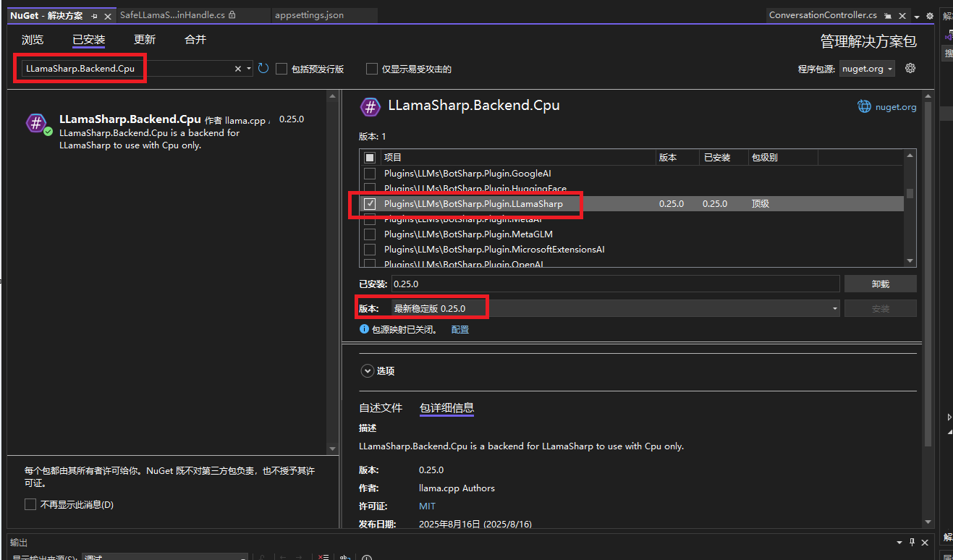Viewport: 953px width, 560px height.
Task: Switch to the package details tab
Action: [x=446, y=408]
